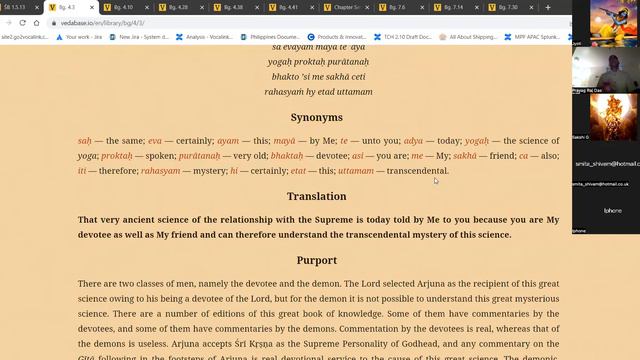Screen dimensions: 640x360
Task: Click the synonym link 'saḥ'
Action: coord(84,141)
